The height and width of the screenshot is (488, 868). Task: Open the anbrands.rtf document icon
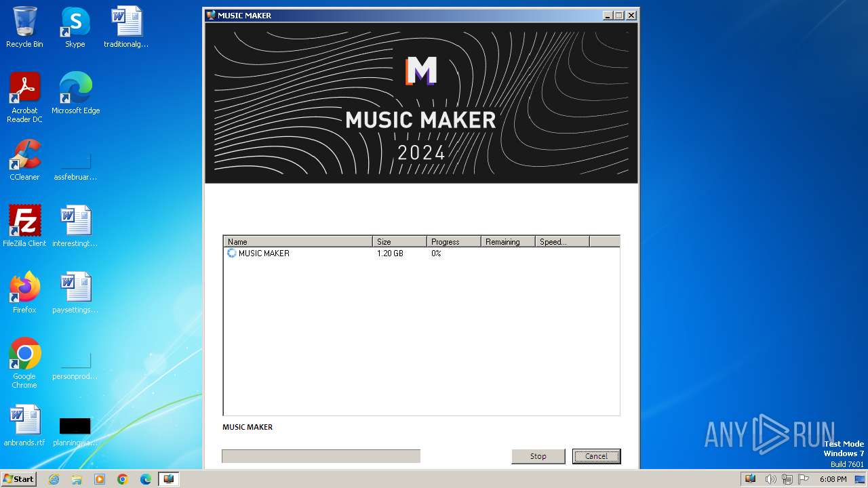(24, 426)
